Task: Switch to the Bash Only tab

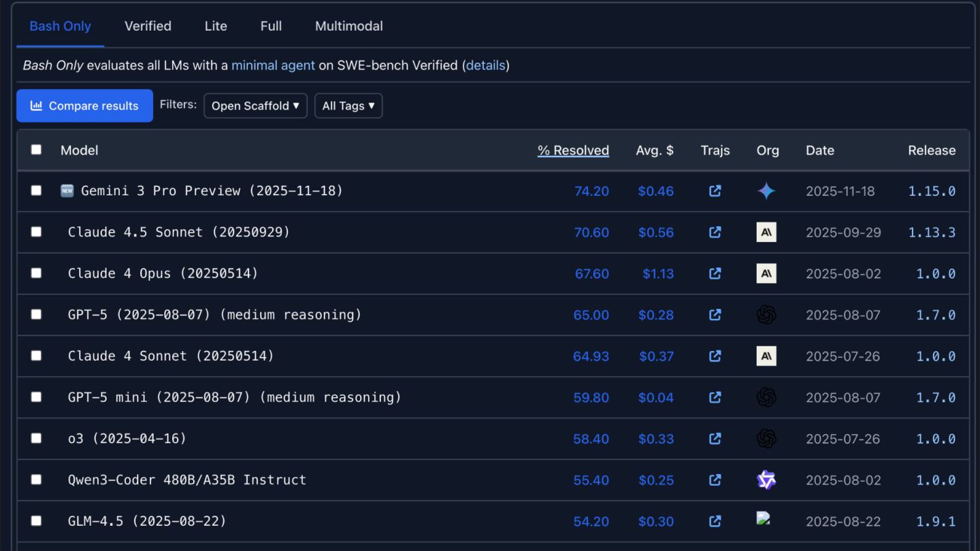Action: (x=60, y=26)
